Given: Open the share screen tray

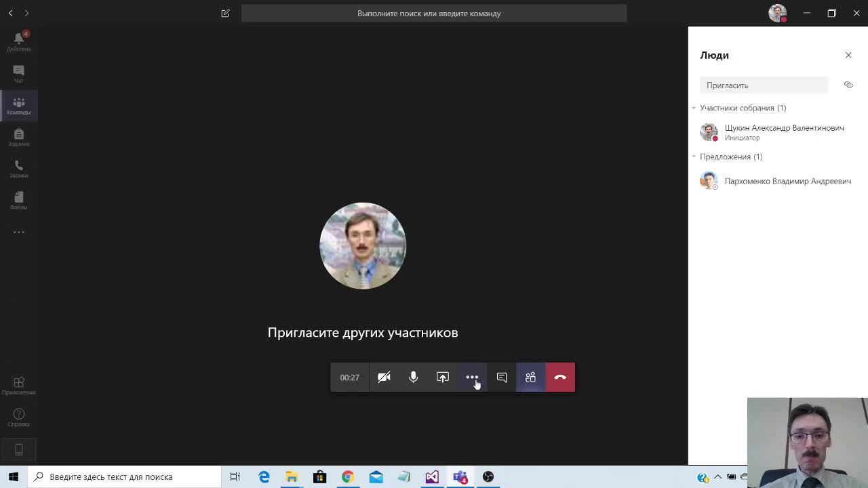Looking at the screenshot, I should coord(442,378).
